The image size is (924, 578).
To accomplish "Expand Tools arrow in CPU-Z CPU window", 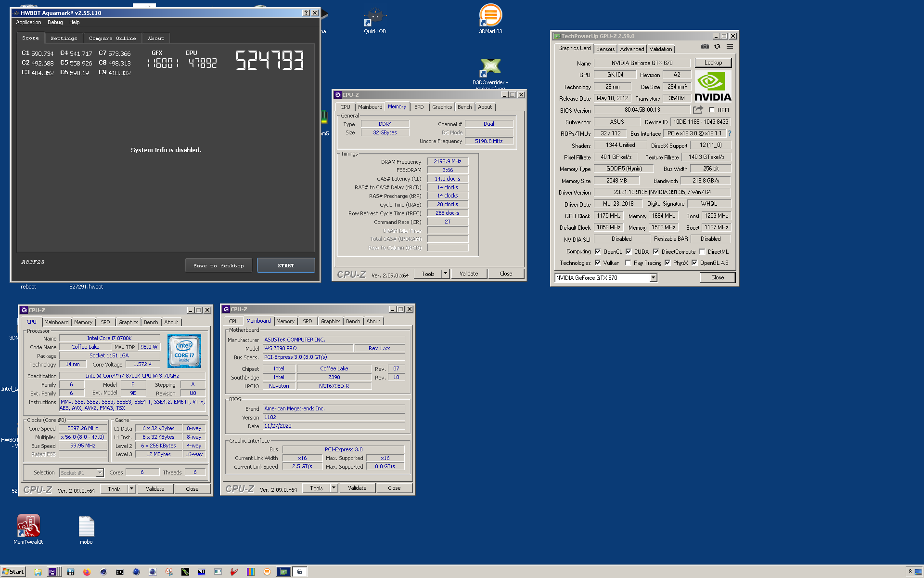I will pyautogui.click(x=131, y=489).
